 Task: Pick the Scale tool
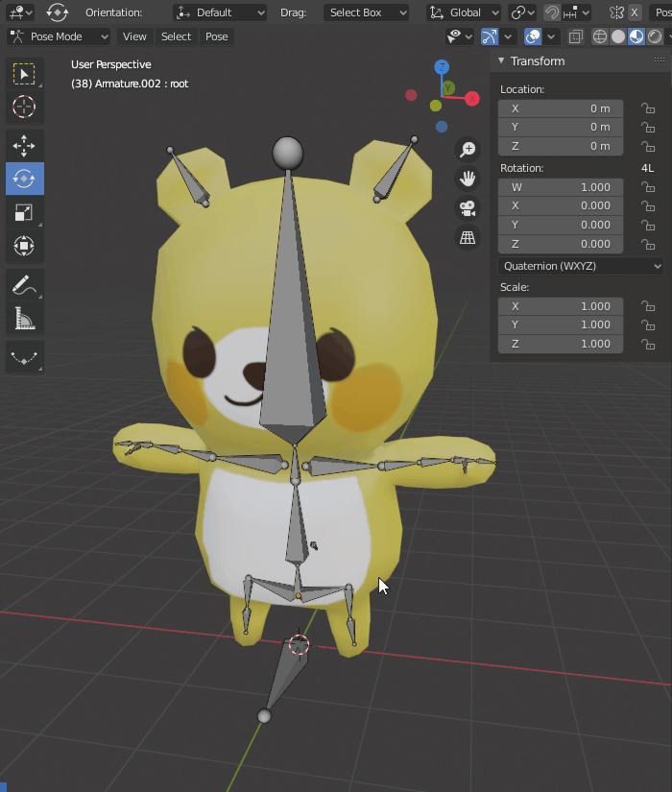click(24, 212)
